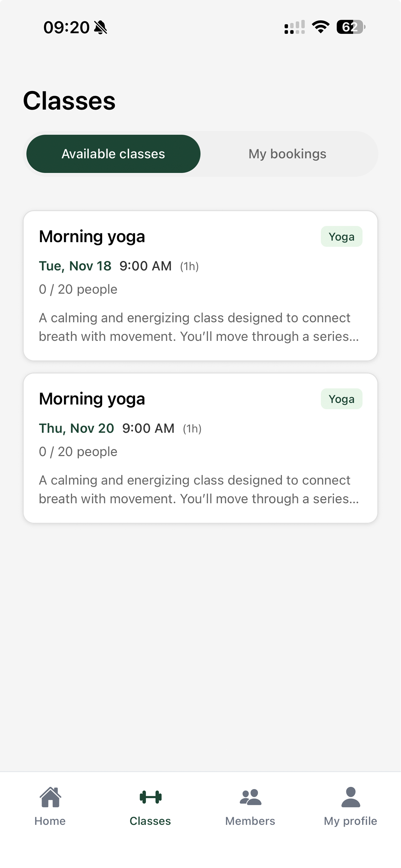Tap the Wi-Fi status icon
This screenshot has height=868, width=401.
[320, 27]
